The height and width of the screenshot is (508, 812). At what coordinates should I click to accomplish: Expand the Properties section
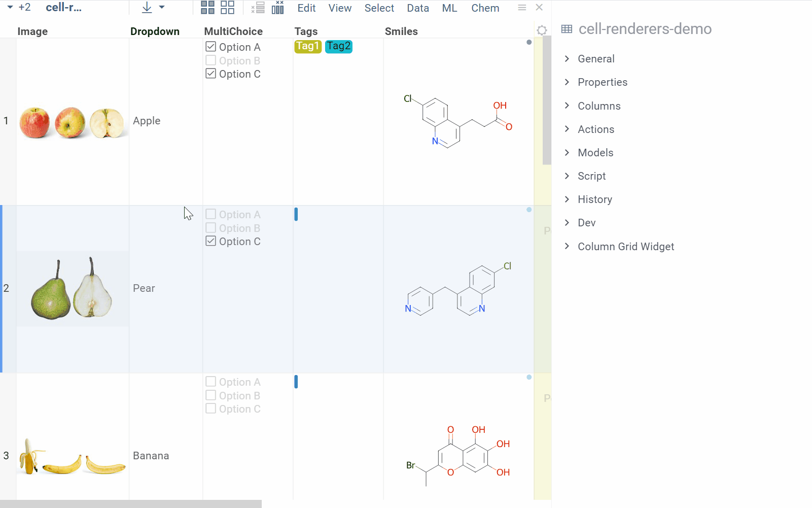point(602,82)
